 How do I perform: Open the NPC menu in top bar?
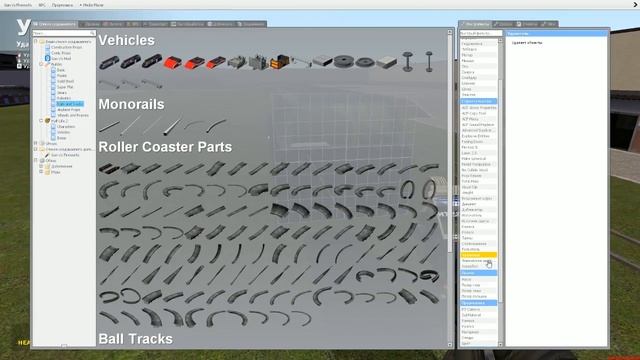(42, 5)
